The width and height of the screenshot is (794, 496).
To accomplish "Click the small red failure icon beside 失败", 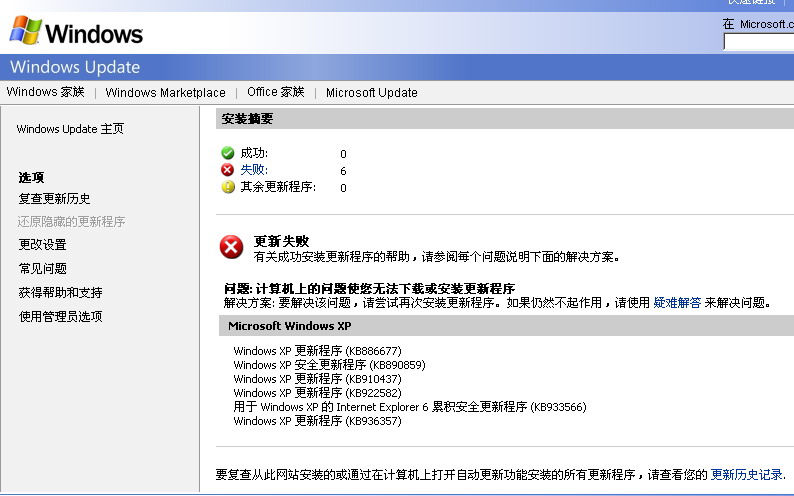I will coord(228,170).
